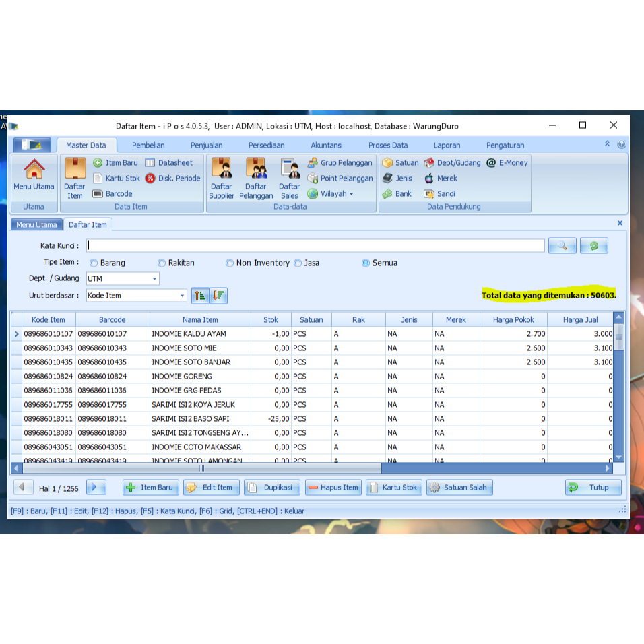Select Non Inventory type filter

pos(230,263)
